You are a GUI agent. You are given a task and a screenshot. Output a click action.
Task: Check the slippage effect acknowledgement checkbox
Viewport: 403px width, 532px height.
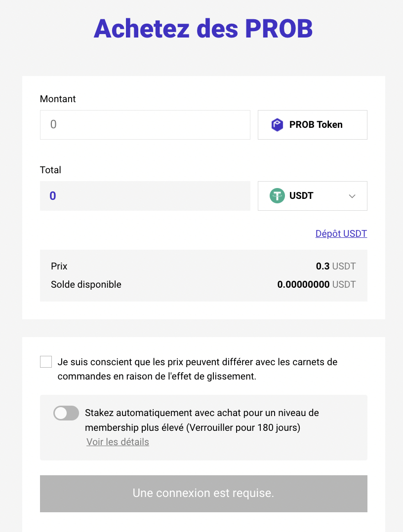pyautogui.click(x=46, y=362)
